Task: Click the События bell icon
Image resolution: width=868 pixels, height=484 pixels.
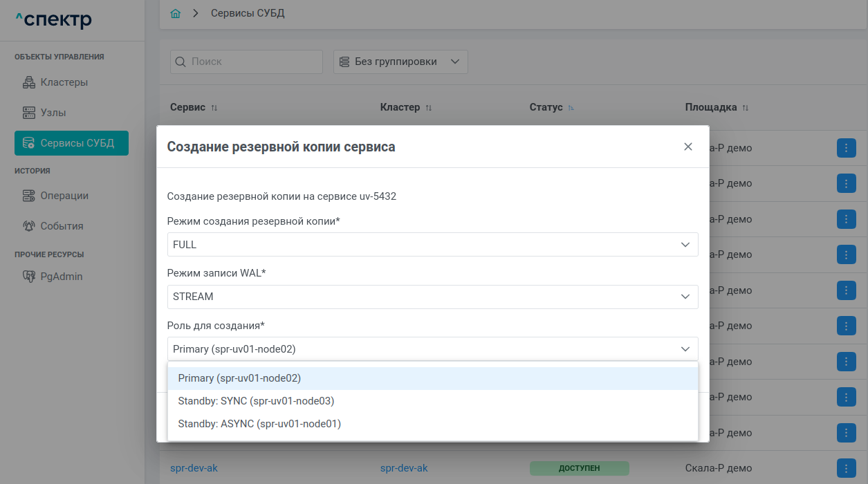Action: point(29,226)
